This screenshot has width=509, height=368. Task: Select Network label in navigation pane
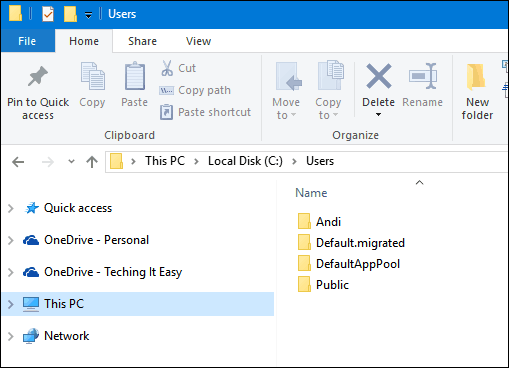click(67, 336)
